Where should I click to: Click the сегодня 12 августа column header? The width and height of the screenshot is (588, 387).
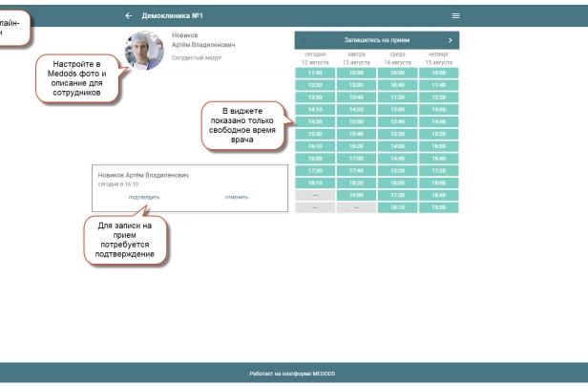(x=315, y=58)
